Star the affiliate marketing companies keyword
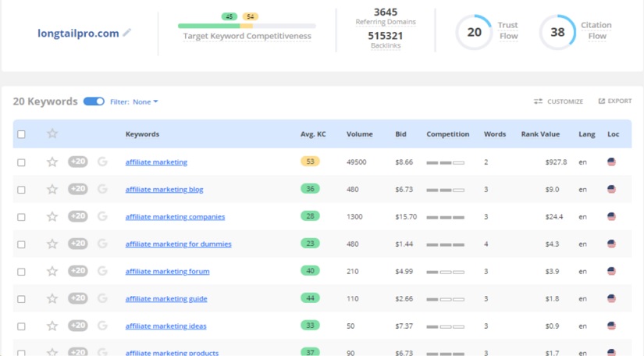Screen dimensions: 644x356 tap(52, 216)
